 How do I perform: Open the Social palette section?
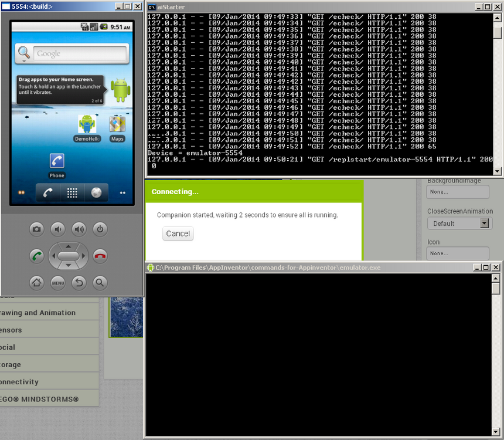click(49, 347)
